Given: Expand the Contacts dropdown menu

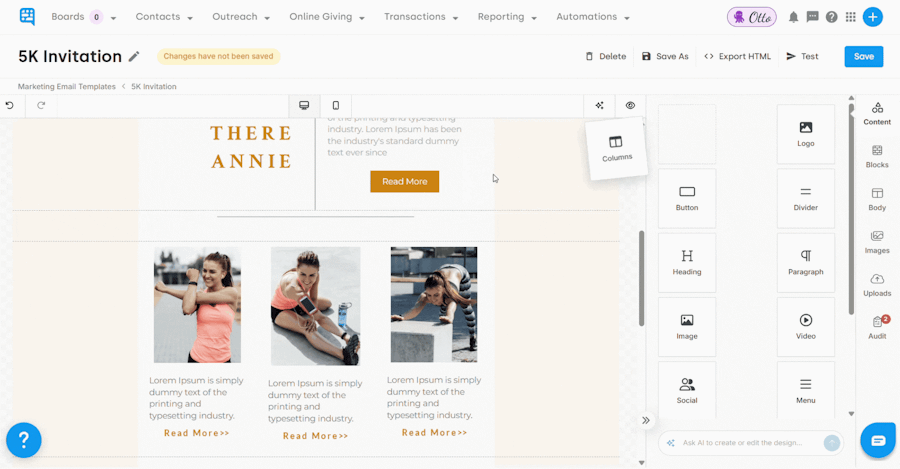Looking at the screenshot, I should [164, 17].
